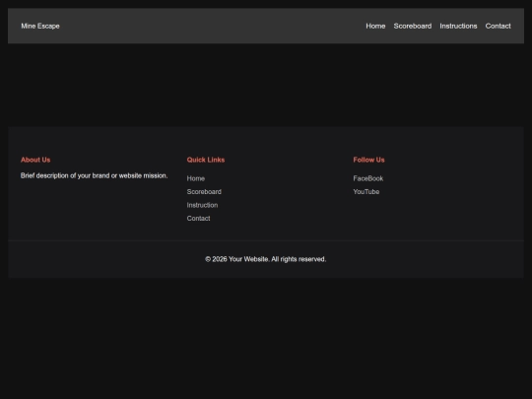This screenshot has width=532, height=399.
Task: Click the brief brand description text
Action: (94, 175)
